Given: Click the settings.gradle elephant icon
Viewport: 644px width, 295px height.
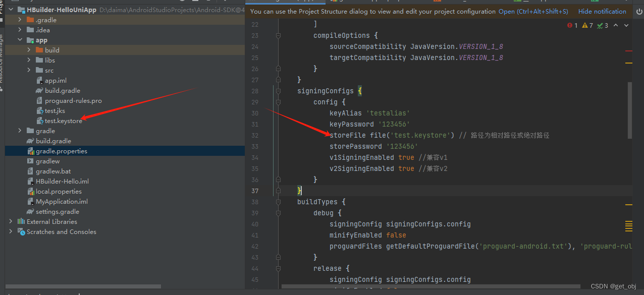Looking at the screenshot, I should (30, 212).
